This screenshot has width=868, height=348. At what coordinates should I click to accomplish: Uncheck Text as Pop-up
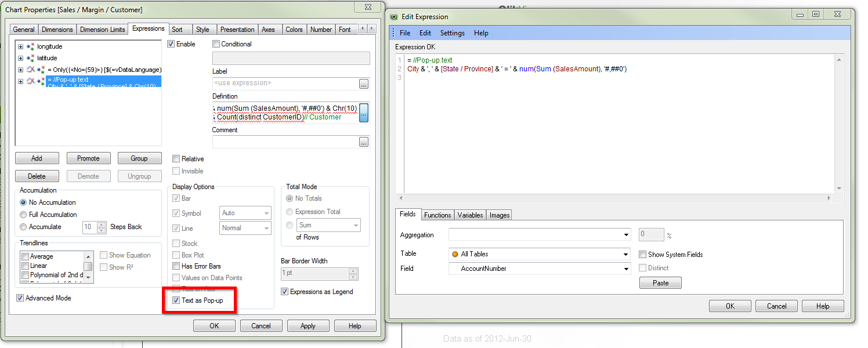coord(176,300)
